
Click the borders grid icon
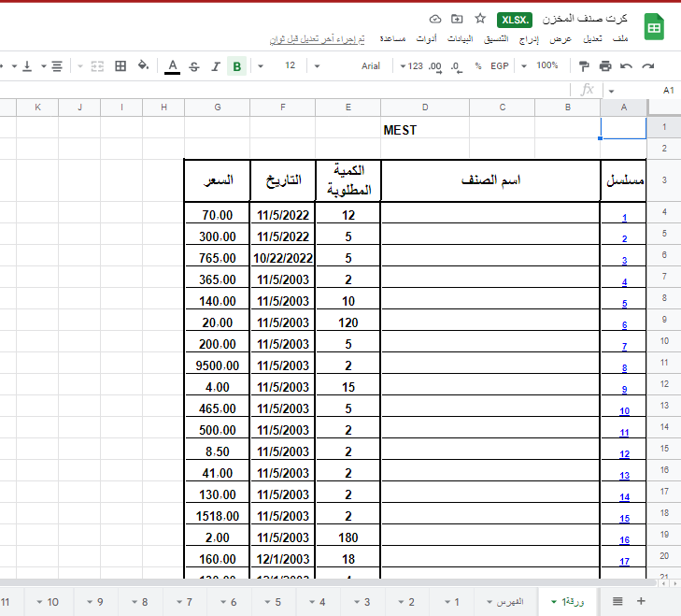pyautogui.click(x=121, y=66)
